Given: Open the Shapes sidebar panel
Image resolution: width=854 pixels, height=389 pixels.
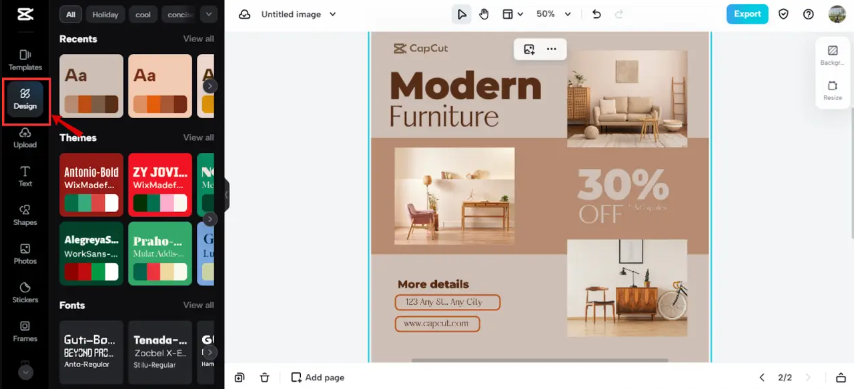Looking at the screenshot, I should click(x=25, y=215).
